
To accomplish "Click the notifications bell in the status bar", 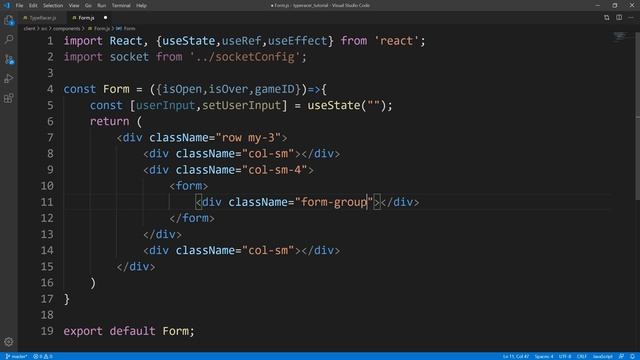I will pyautogui.click(x=632, y=356).
